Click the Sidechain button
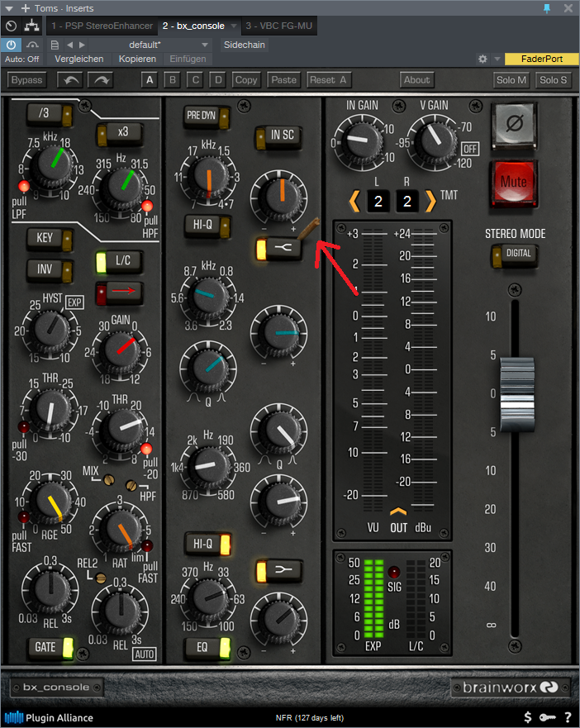The image size is (580, 728). click(x=245, y=45)
